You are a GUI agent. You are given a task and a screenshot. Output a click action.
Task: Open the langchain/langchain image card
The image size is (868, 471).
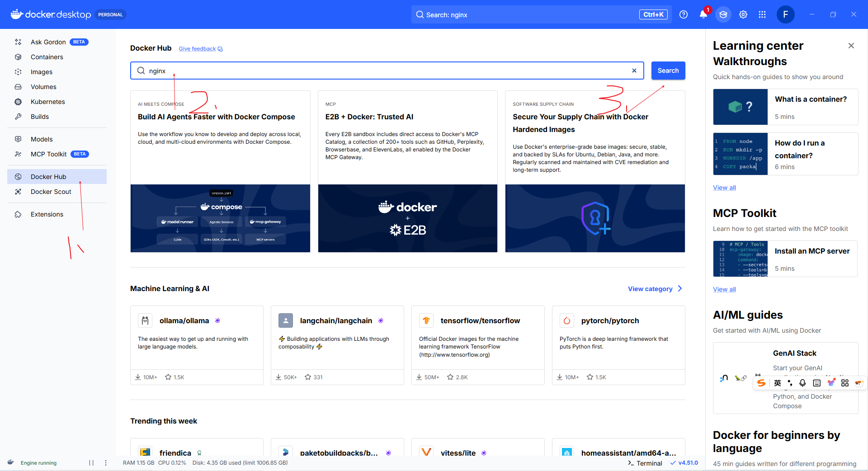tap(337, 345)
